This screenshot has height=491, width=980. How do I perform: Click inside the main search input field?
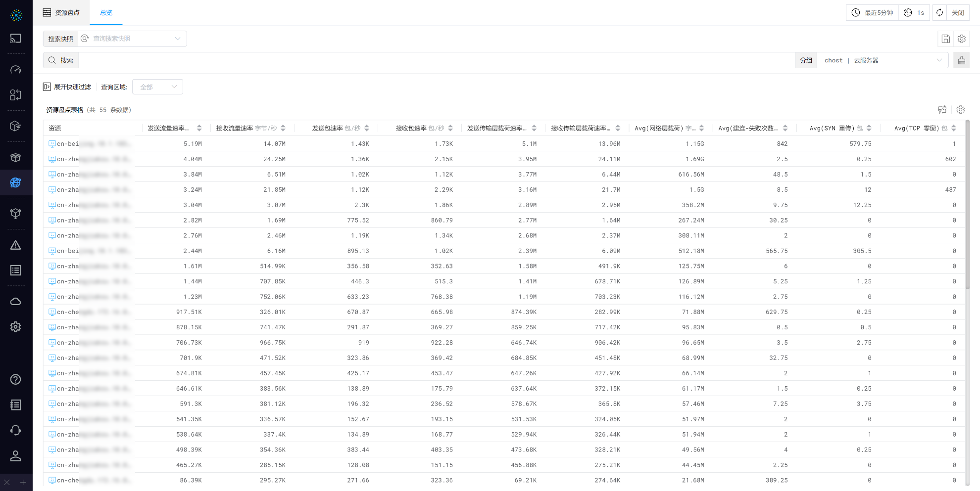436,60
